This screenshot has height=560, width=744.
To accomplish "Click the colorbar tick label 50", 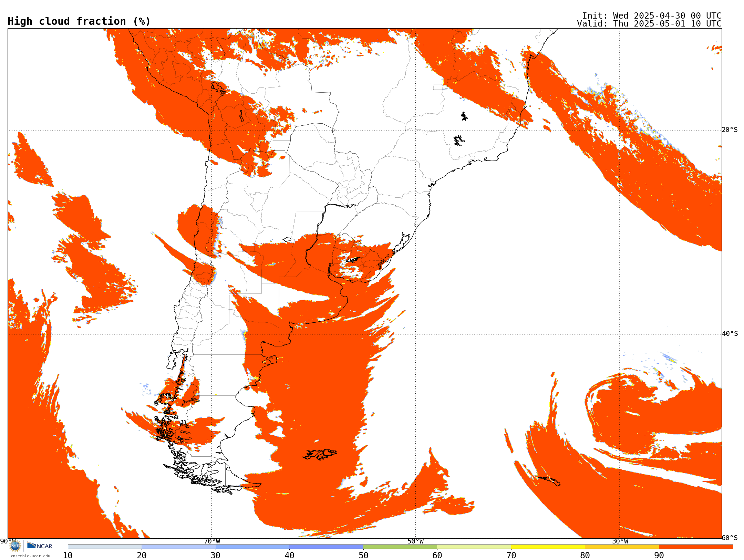I will [363, 556].
